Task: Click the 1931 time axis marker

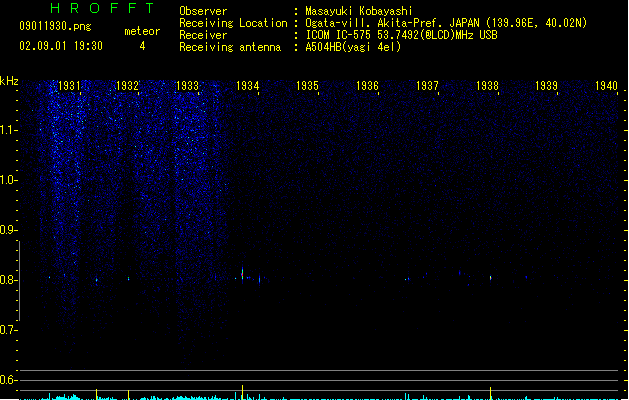Action: (69, 86)
